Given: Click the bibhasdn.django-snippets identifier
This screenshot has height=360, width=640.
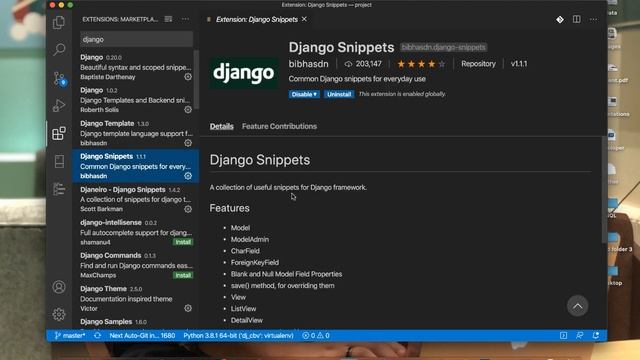Looking at the screenshot, I should pyautogui.click(x=443, y=47).
